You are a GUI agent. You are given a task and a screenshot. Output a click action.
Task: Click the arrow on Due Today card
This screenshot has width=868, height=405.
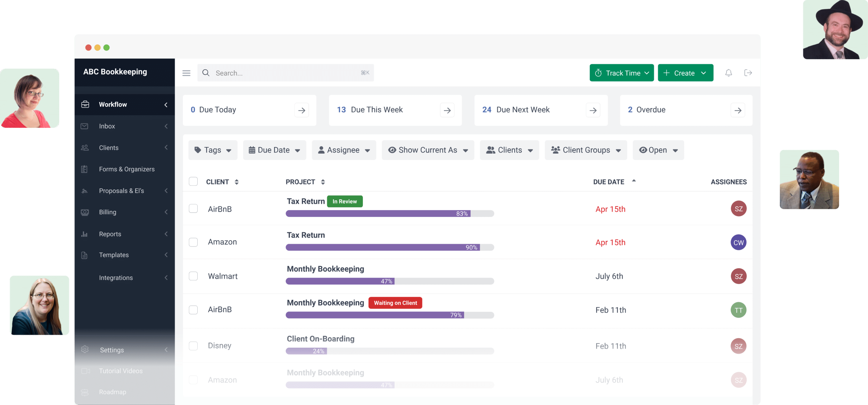(x=301, y=110)
